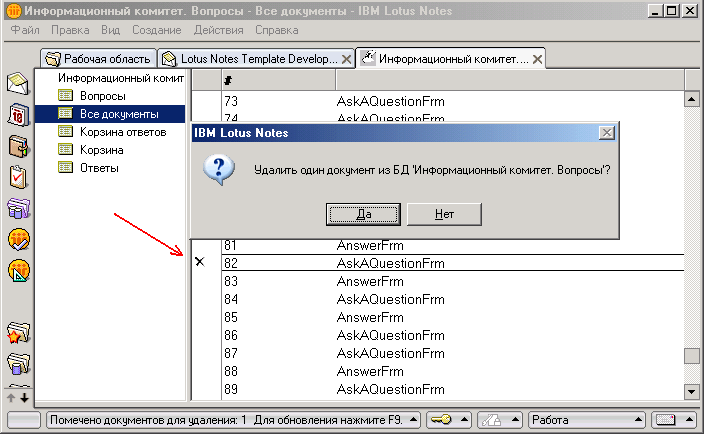This screenshot has width=704, height=435.
Task: Close the Информационный комитет tab
Action: pyautogui.click(x=537, y=59)
